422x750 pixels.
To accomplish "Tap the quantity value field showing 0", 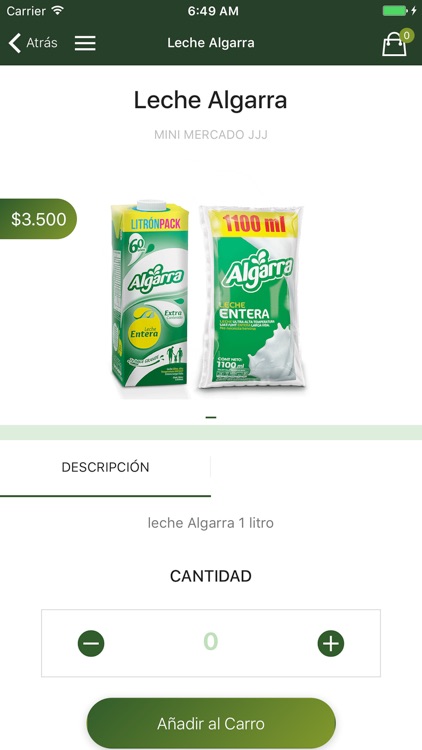I will coord(211,641).
